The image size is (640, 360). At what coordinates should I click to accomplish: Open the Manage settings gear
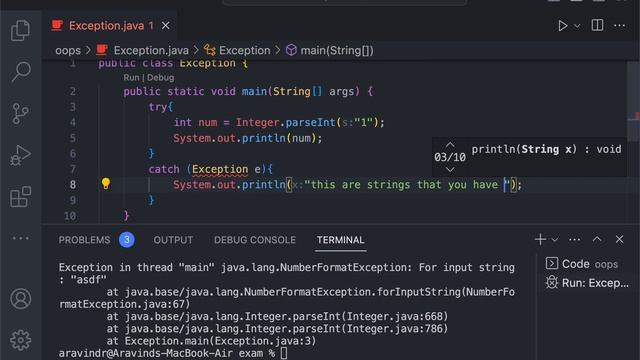[x=20, y=340]
